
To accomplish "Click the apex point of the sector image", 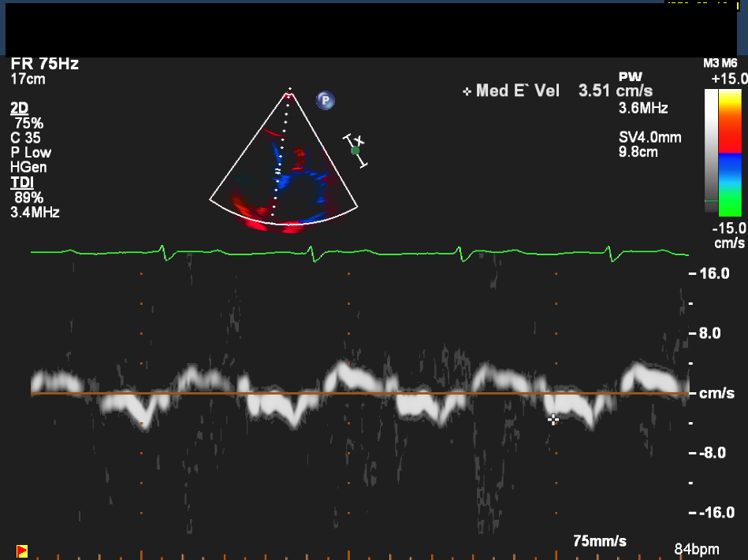I will 289,92.
